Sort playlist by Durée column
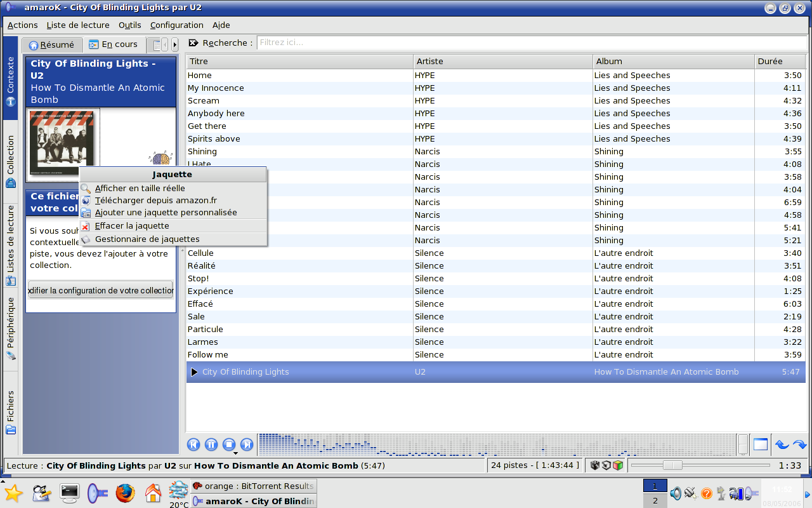The width and height of the screenshot is (812, 508). click(781, 62)
